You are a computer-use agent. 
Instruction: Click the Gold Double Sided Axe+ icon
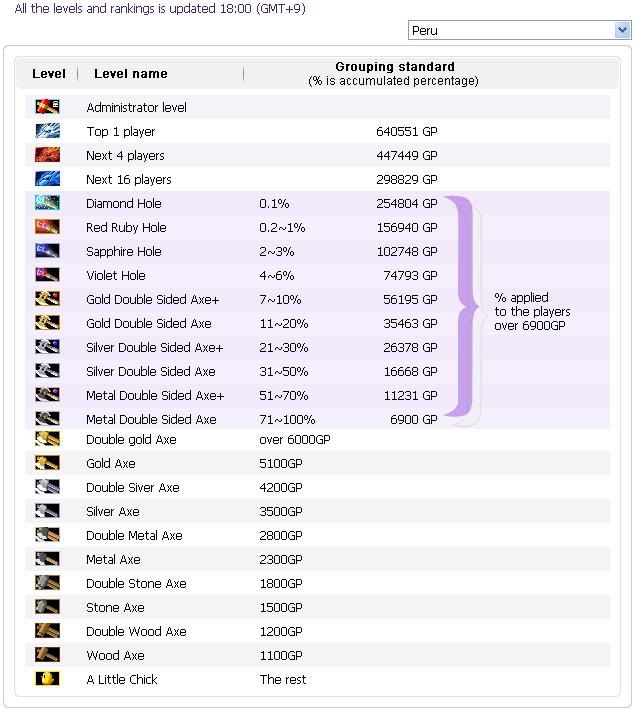tap(47, 299)
